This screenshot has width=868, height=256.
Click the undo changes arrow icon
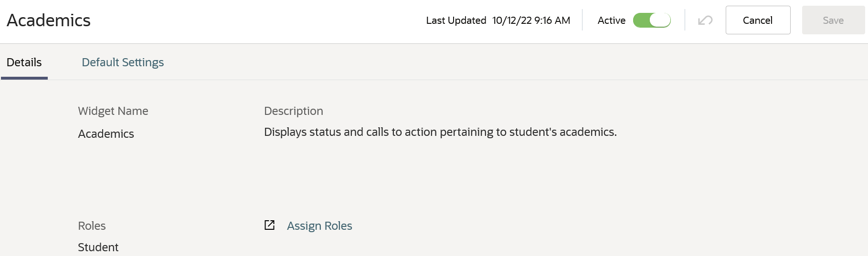[705, 20]
